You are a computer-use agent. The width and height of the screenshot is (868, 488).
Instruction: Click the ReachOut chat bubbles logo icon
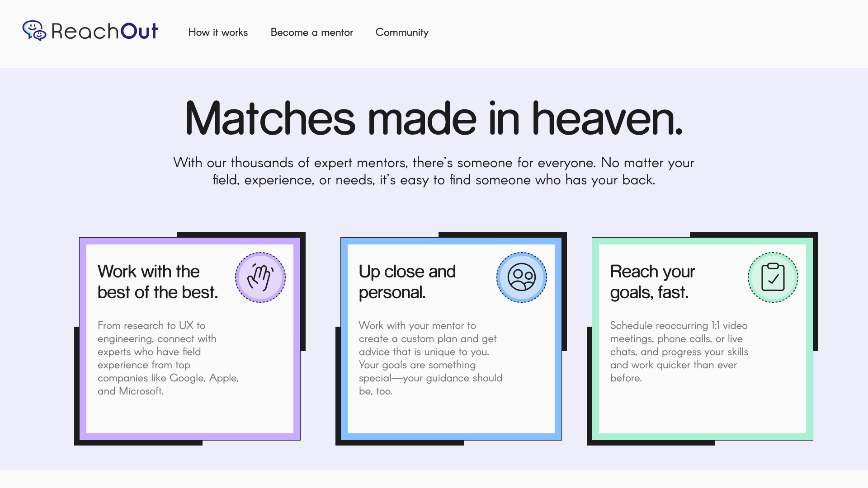tap(34, 31)
